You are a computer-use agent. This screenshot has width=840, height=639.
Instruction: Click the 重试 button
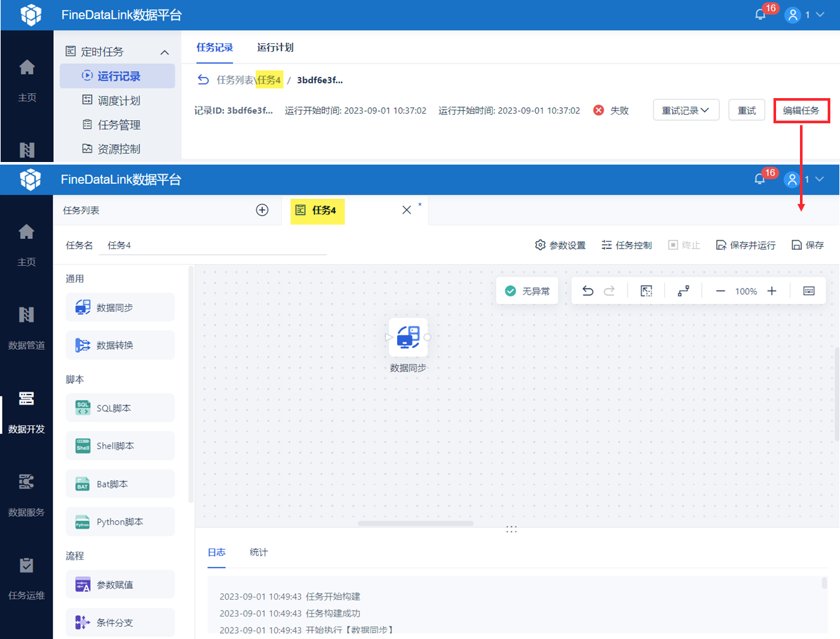click(x=746, y=110)
